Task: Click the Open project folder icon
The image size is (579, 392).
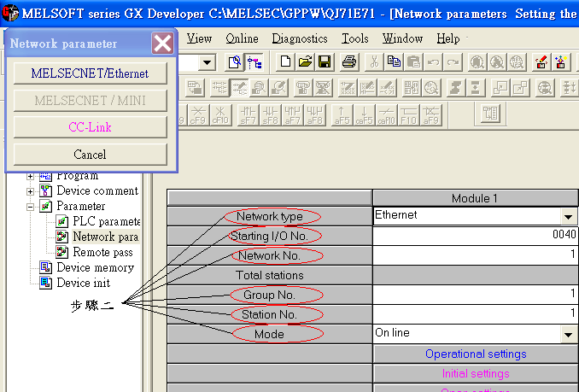Action: [305, 61]
